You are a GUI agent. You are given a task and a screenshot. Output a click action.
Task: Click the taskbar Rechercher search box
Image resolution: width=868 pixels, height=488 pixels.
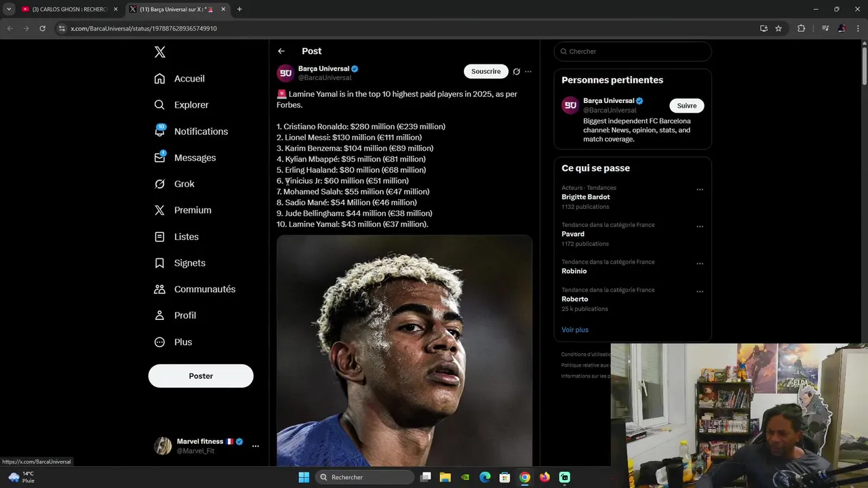[365, 477]
